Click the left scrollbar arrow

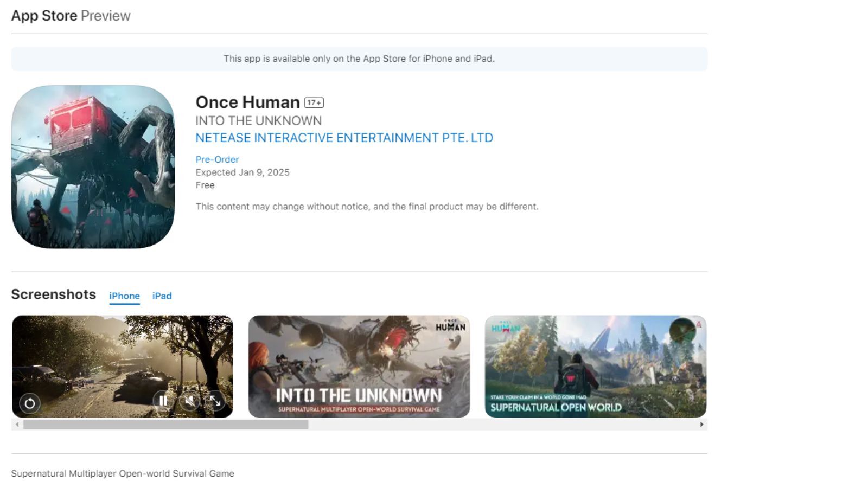click(x=17, y=425)
